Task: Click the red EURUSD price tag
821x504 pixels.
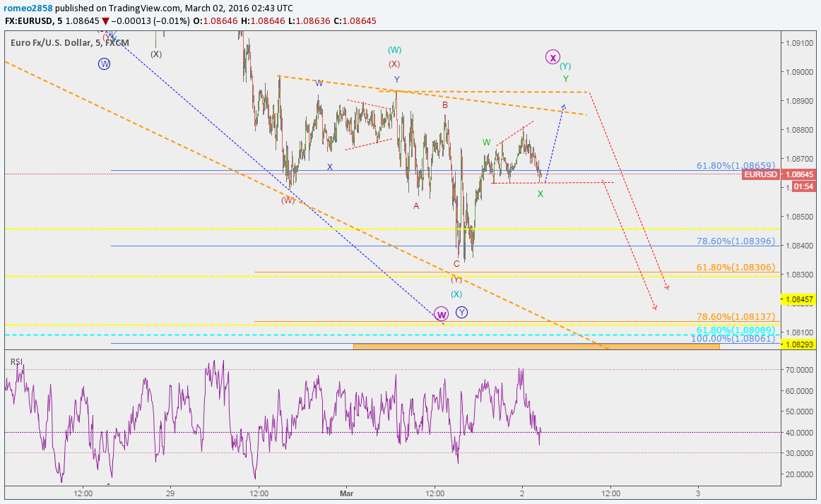Action: point(760,174)
